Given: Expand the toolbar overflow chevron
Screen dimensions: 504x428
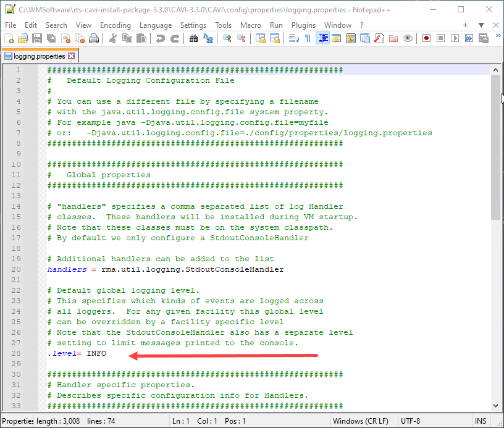Looking at the screenshot, I should 497,38.
